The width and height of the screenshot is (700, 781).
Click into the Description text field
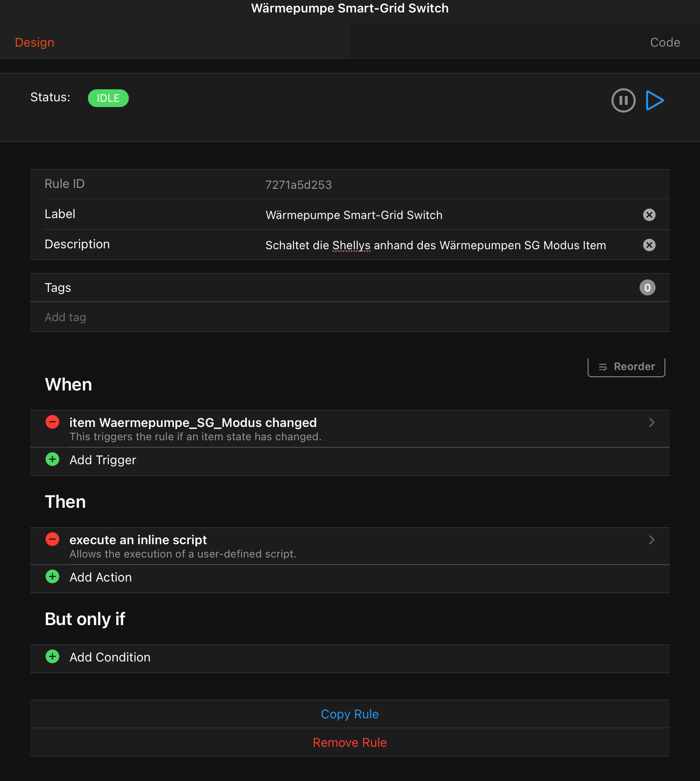click(x=444, y=245)
